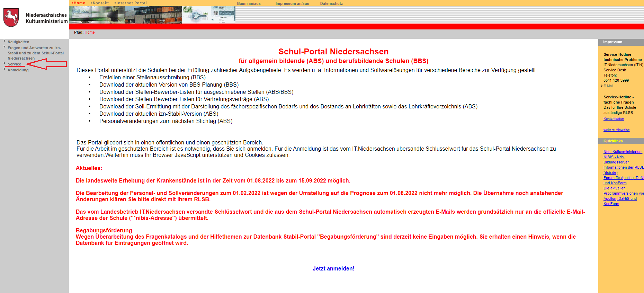The height and width of the screenshot is (293, 644).
Task: Click the arrow icon beside Neuigkeiten
Action: coord(5,41)
